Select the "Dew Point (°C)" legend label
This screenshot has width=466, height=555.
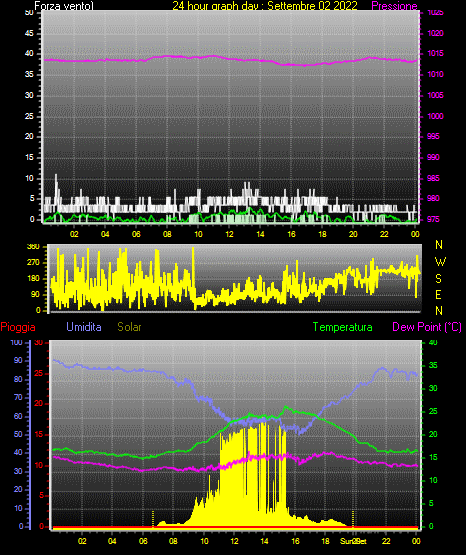point(427,327)
